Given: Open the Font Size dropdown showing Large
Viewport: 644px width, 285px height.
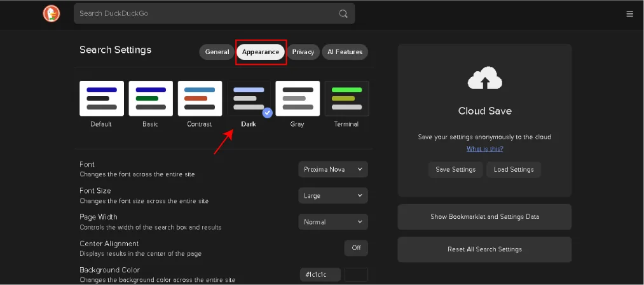Looking at the screenshot, I should (x=333, y=196).
